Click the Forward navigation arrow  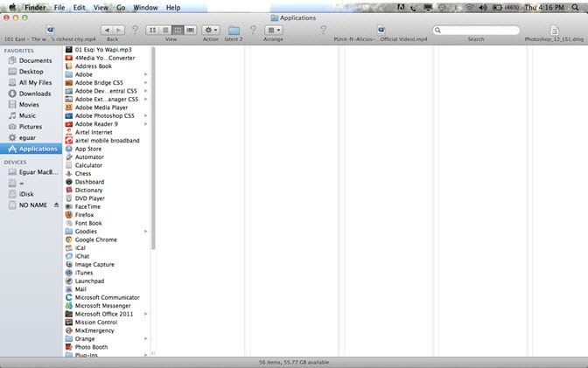pos(119,30)
